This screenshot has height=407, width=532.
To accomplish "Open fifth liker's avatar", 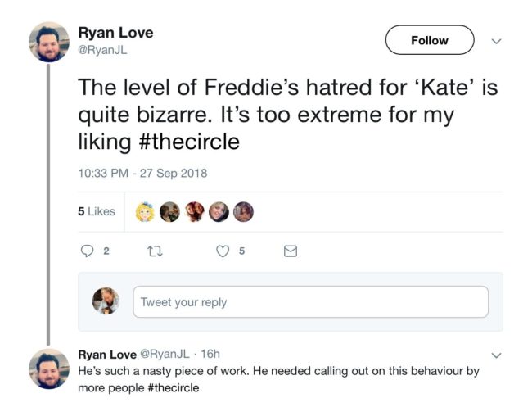I will pos(243,212).
